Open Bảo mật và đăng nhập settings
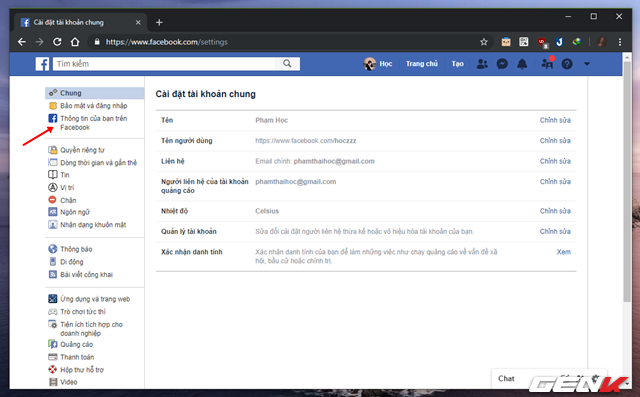Screen dimensions: 640x397 click(x=93, y=106)
